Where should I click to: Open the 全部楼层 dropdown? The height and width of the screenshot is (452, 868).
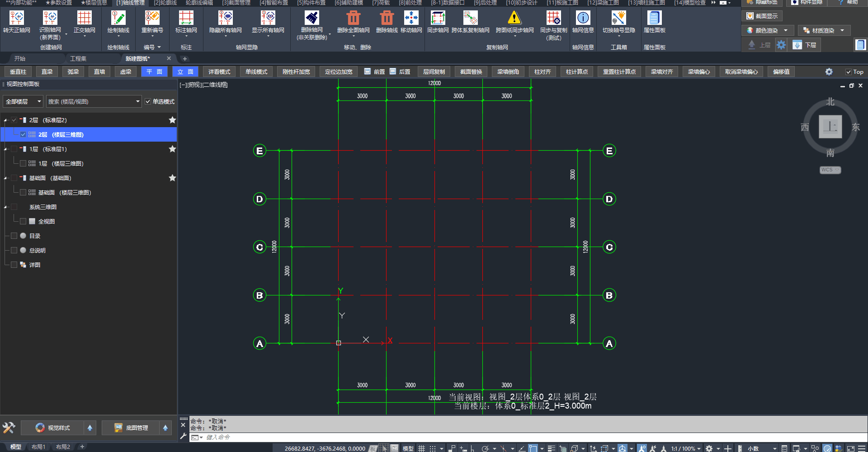coord(23,102)
